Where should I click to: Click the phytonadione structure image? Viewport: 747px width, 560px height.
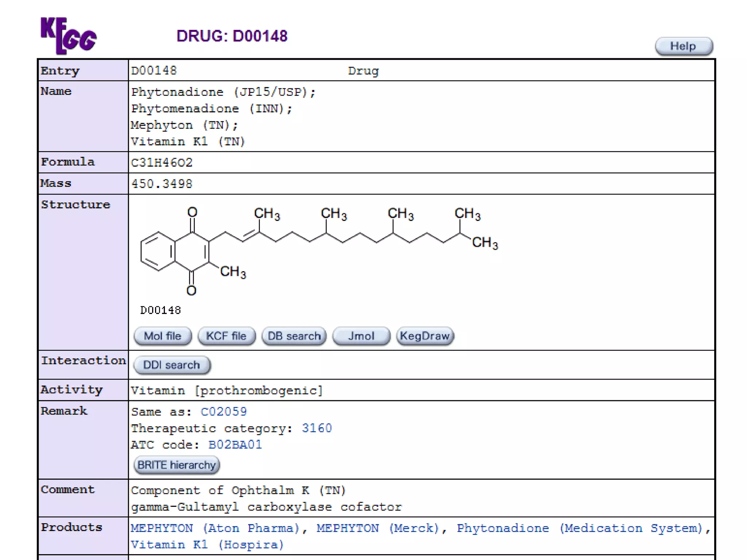coord(319,248)
